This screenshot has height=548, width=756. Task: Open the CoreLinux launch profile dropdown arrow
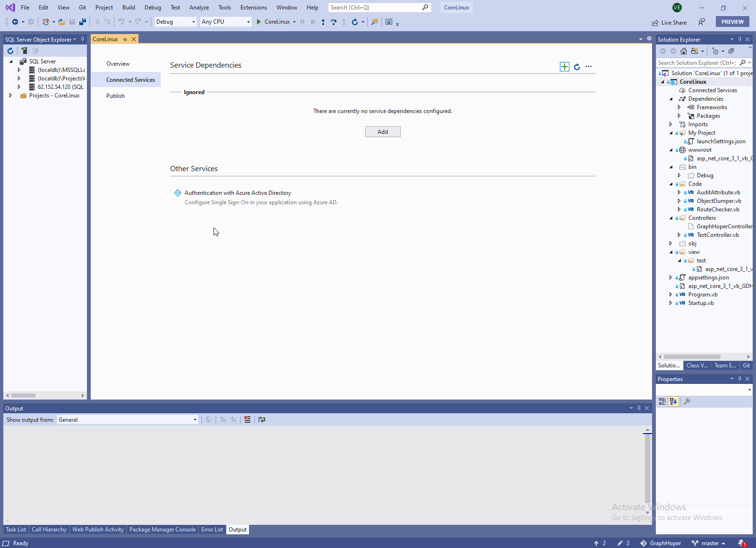[x=294, y=22]
